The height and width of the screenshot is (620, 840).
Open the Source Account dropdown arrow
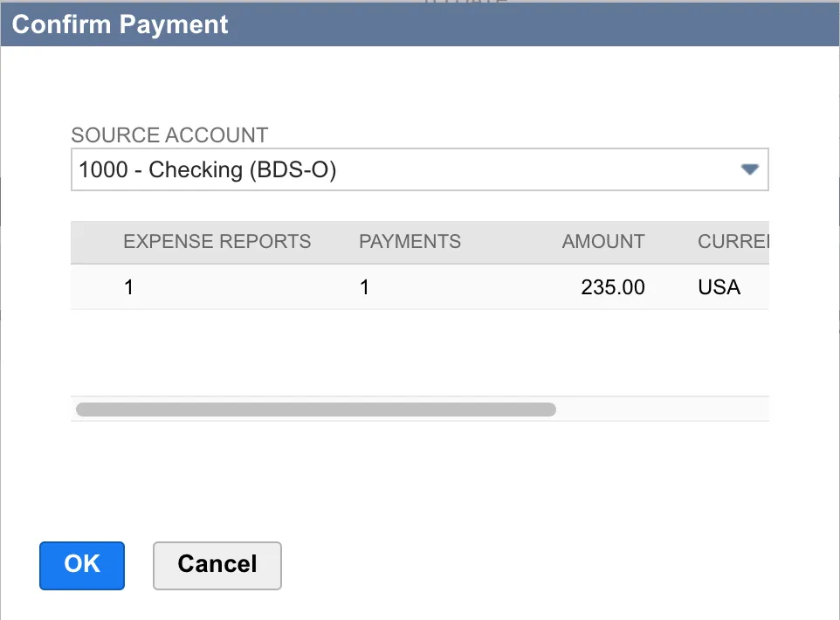click(749, 169)
